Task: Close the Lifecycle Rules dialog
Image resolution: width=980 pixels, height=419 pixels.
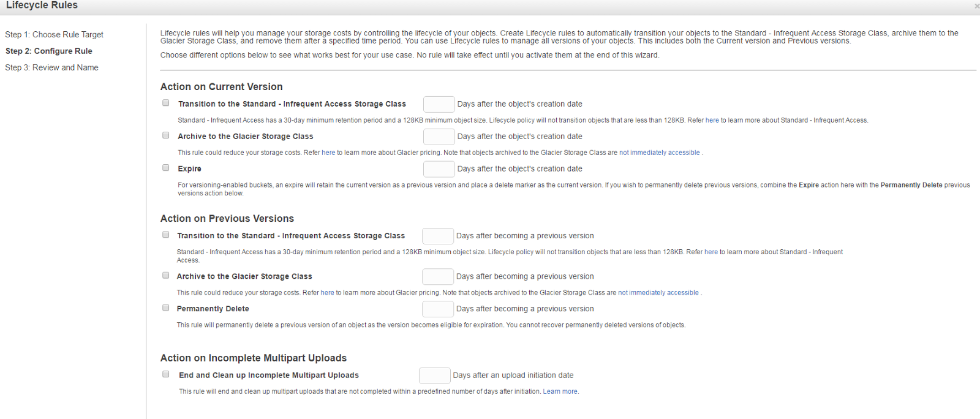Action: coord(976,6)
